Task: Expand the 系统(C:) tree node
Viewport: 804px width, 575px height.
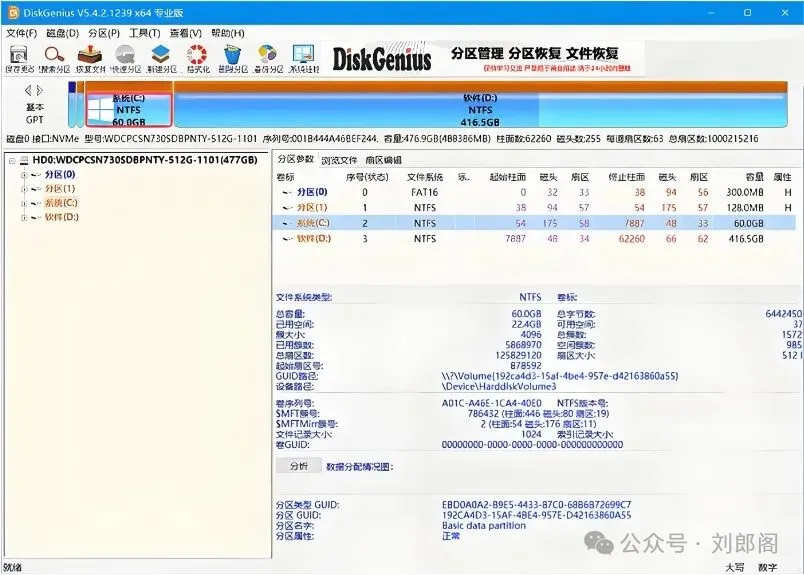Action: (x=24, y=204)
